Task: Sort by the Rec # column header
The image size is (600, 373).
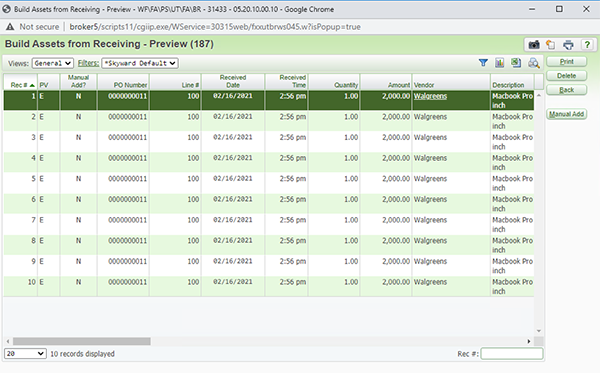Action: pyautogui.click(x=21, y=85)
